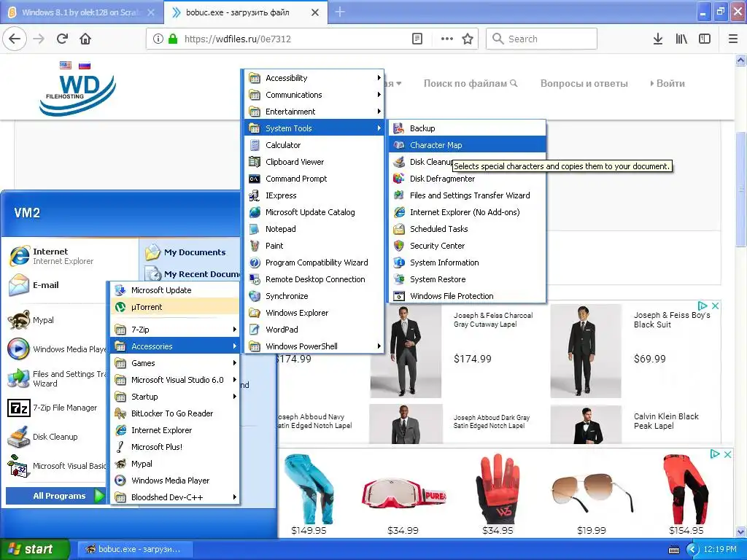Open a new Firefox tab
747x560 pixels.
(340, 12)
